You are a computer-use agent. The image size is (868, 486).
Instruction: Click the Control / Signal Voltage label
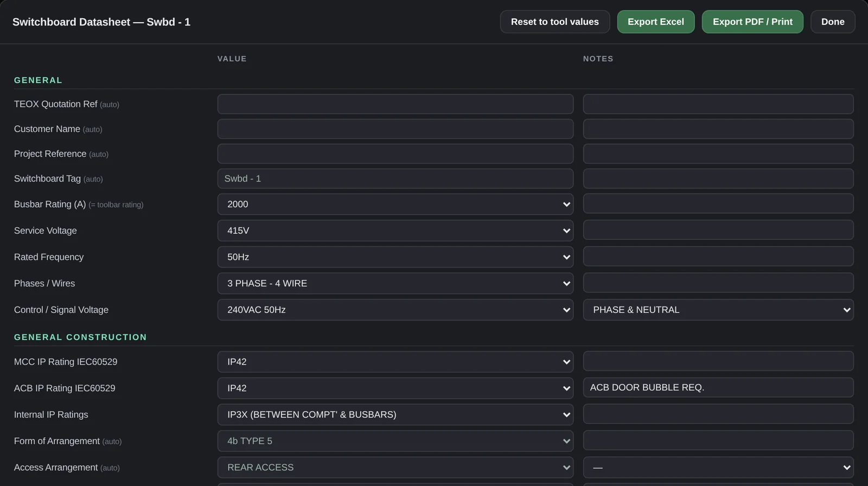tap(61, 310)
